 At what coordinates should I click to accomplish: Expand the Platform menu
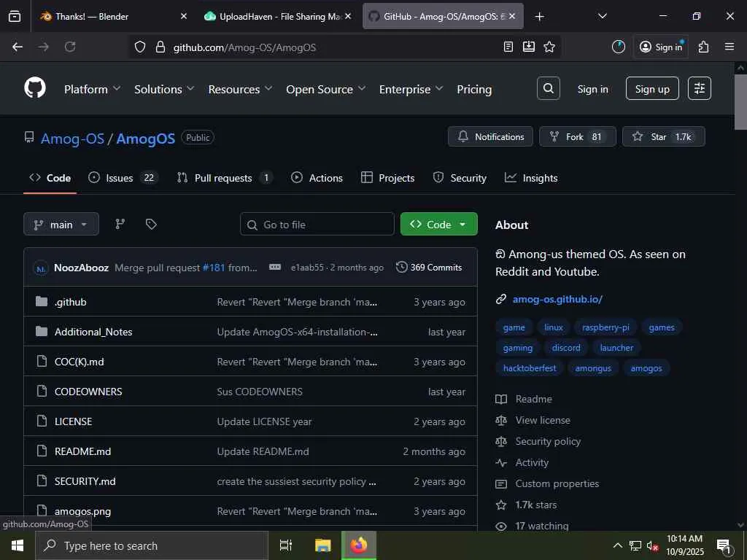coord(92,89)
